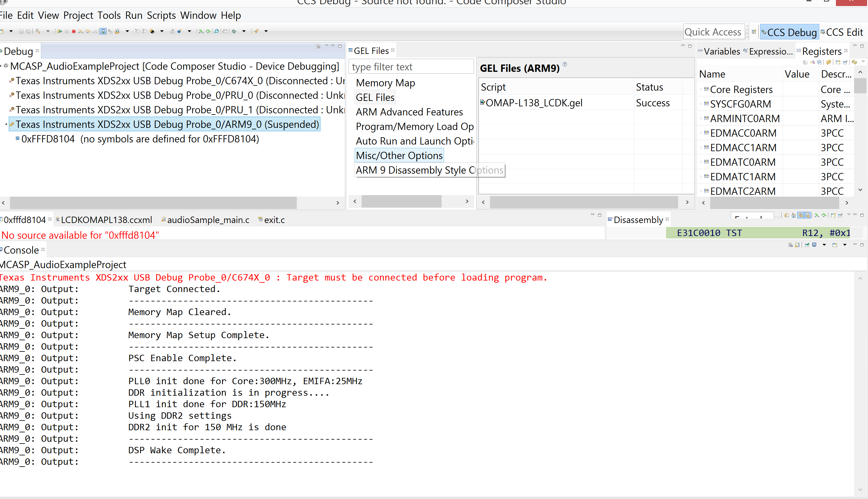Expand the EDMACC0ARM register group
868x499 pixels.
(x=701, y=133)
